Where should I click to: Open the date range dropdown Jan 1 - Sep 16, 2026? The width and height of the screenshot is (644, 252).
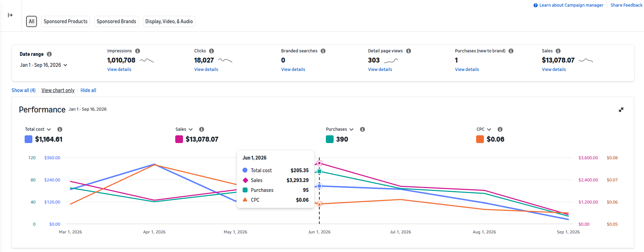tap(44, 65)
